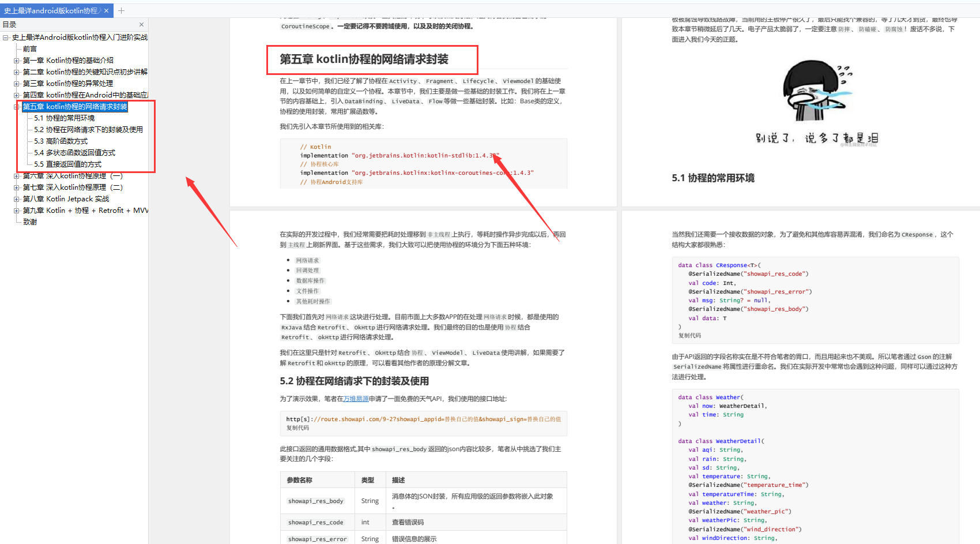This screenshot has width=980, height=544.
Task: Go to section 5.2 协程在网络请求下的封装及使用
Action: click(x=89, y=129)
